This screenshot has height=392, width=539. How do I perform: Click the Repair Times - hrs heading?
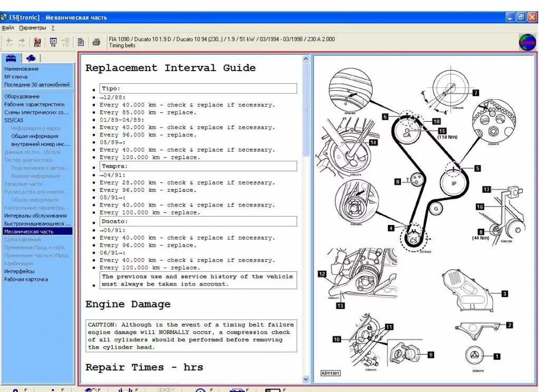click(x=144, y=367)
